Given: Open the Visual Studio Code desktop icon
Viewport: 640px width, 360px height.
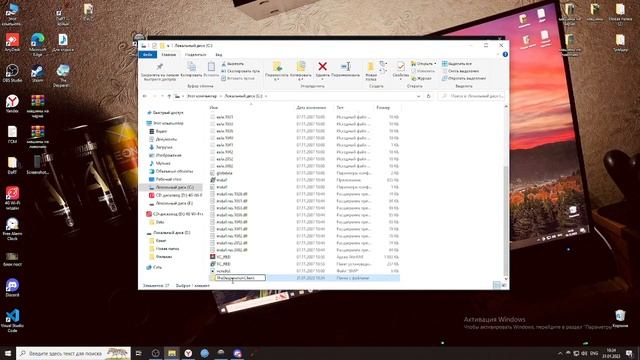Looking at the screenshot, I should (x=12, y=321).
